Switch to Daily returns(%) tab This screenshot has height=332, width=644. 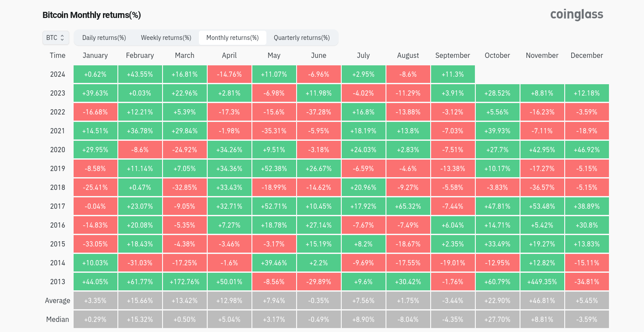pos(104,38)
